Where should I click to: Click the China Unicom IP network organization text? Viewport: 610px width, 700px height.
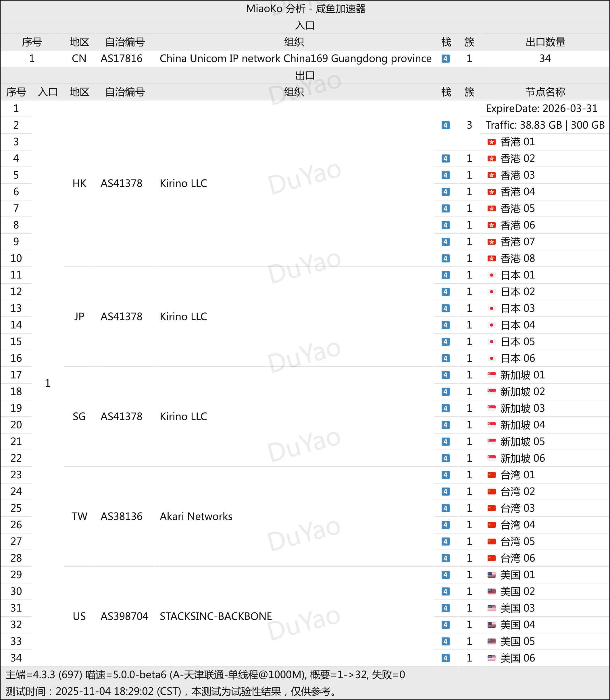point(295,59)
